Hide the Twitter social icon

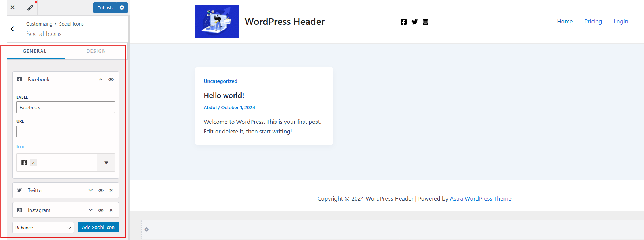(101, 190)
